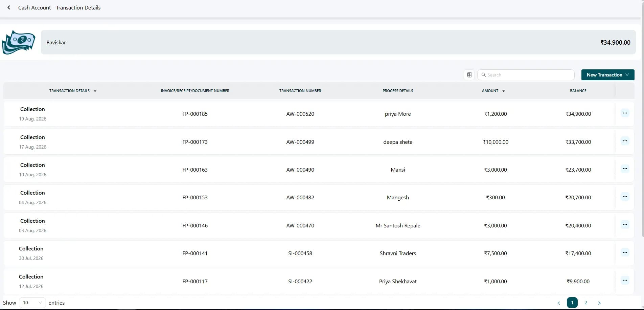644x310 pixels.
Task: Click transaction number SI-000458
Action: click(300, 253)
